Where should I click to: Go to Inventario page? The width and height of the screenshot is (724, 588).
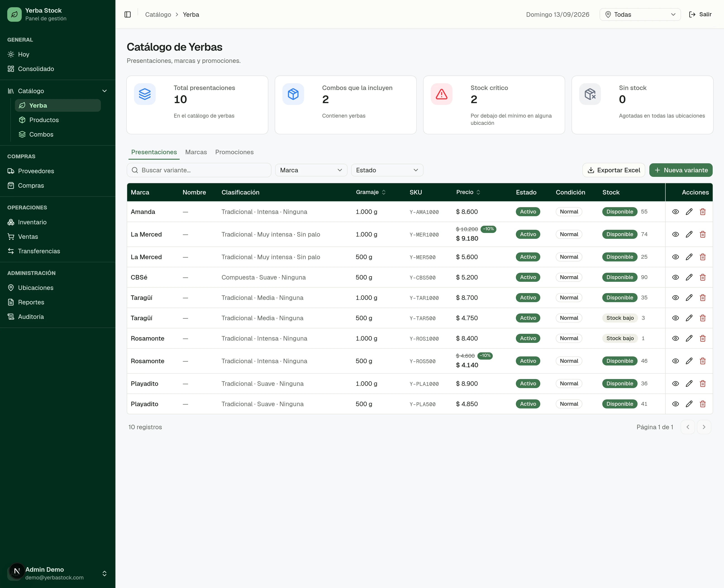[x=58, y=222]
